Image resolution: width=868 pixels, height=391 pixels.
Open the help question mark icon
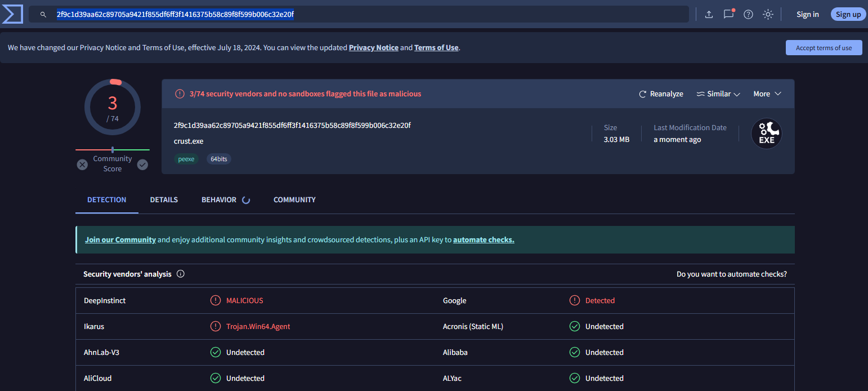point(748,15)
